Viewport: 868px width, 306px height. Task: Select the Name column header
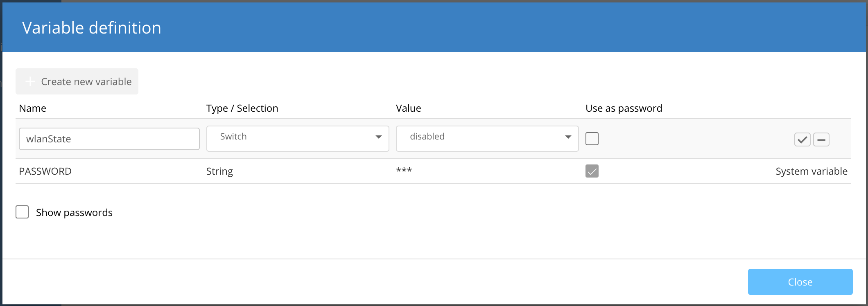pyautogui.click(x=33, y=108)
